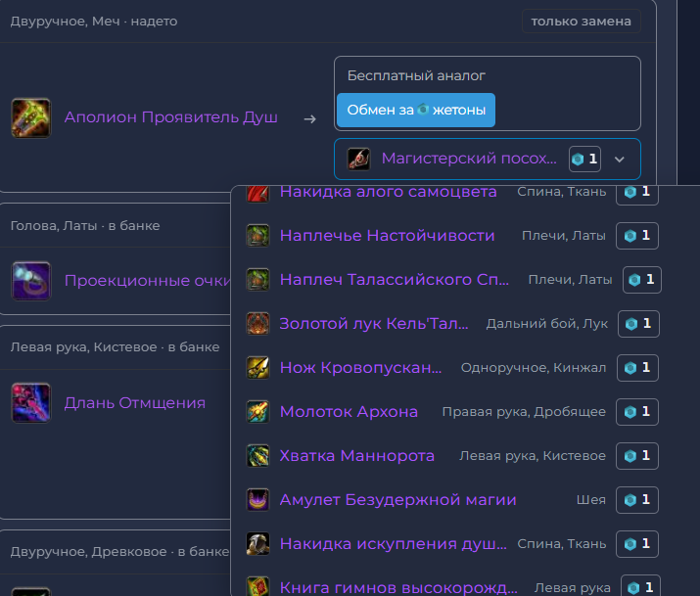
Task: Click the Магистерский посох item icon
Action: 358,160
